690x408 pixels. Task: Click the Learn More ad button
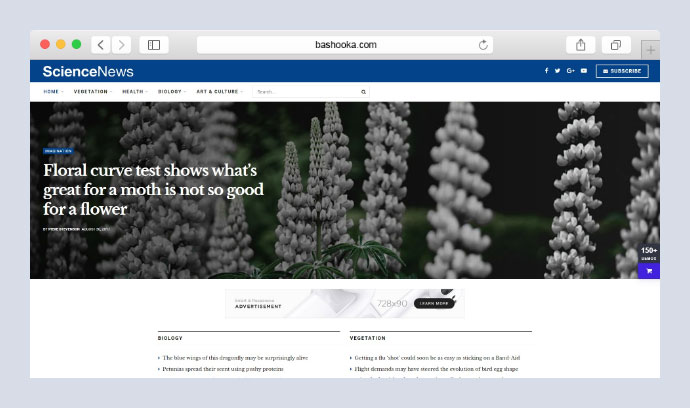pyautogui.click(x=434, y=303)
